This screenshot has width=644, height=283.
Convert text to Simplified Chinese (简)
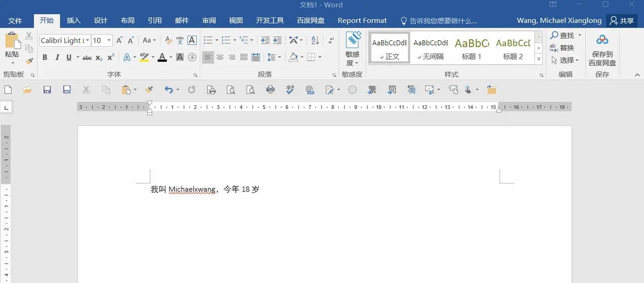coord(392,89)
